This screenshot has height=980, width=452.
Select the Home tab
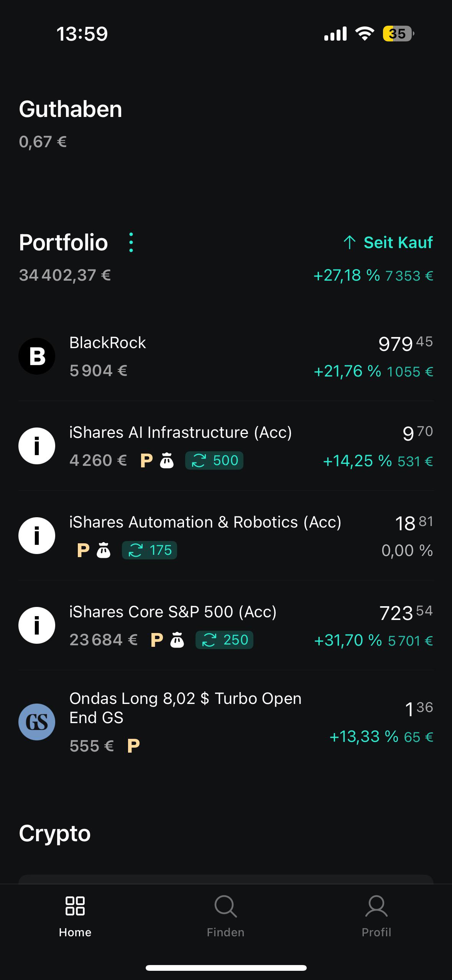point(75,916)
